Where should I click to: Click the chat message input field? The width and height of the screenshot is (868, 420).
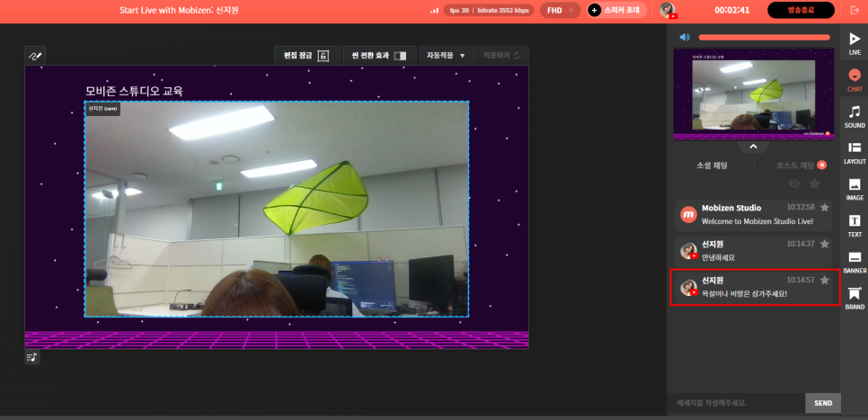coord(736,403)
